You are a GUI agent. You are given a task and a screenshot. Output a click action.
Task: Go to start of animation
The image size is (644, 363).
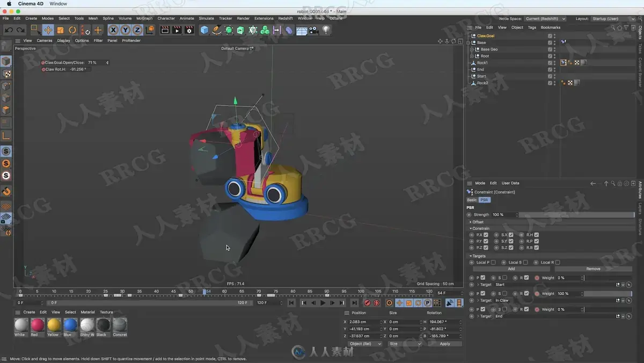point(291,303)
